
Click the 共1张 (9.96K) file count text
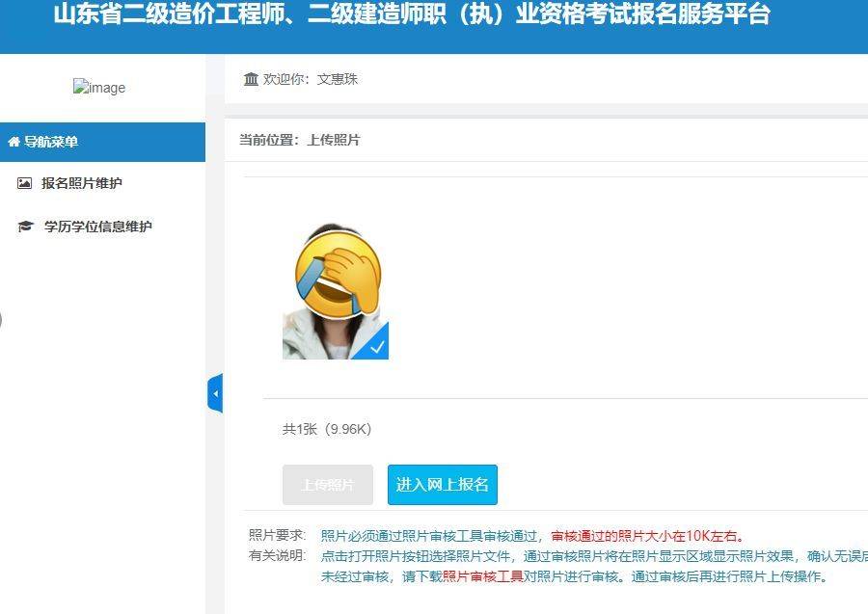tap(326, 429)
